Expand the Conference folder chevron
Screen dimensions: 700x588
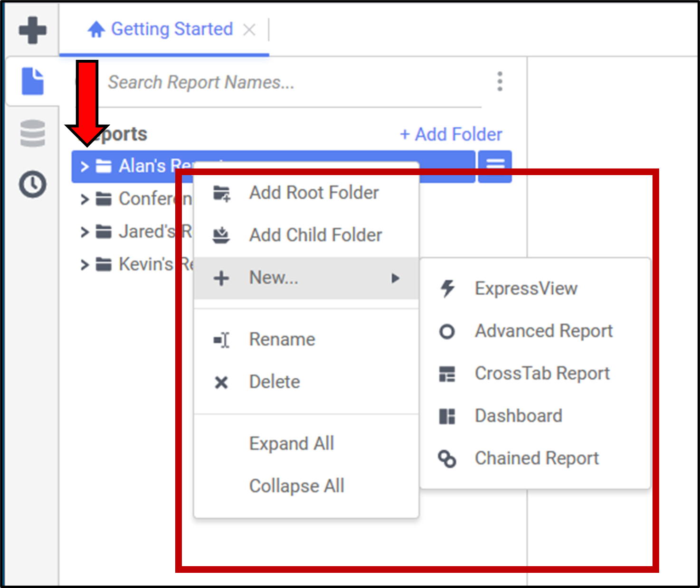pyautogui.click(x=85, y=199)
